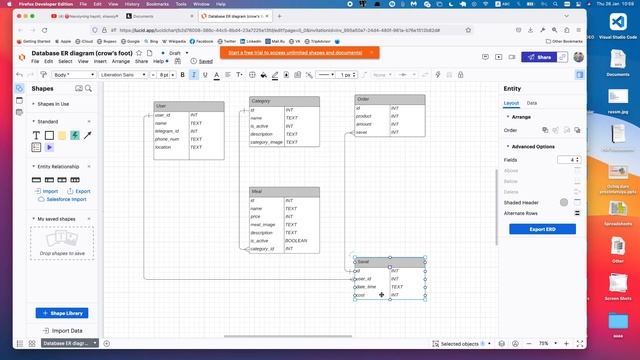Open the Body text style dropdown
This screenshot has width=640, height=360.
(73, 75)
